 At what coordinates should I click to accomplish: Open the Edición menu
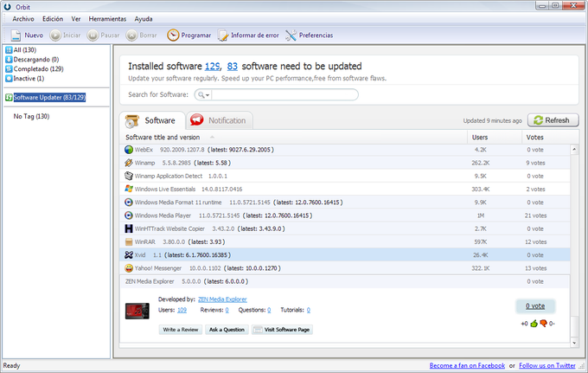53,19
